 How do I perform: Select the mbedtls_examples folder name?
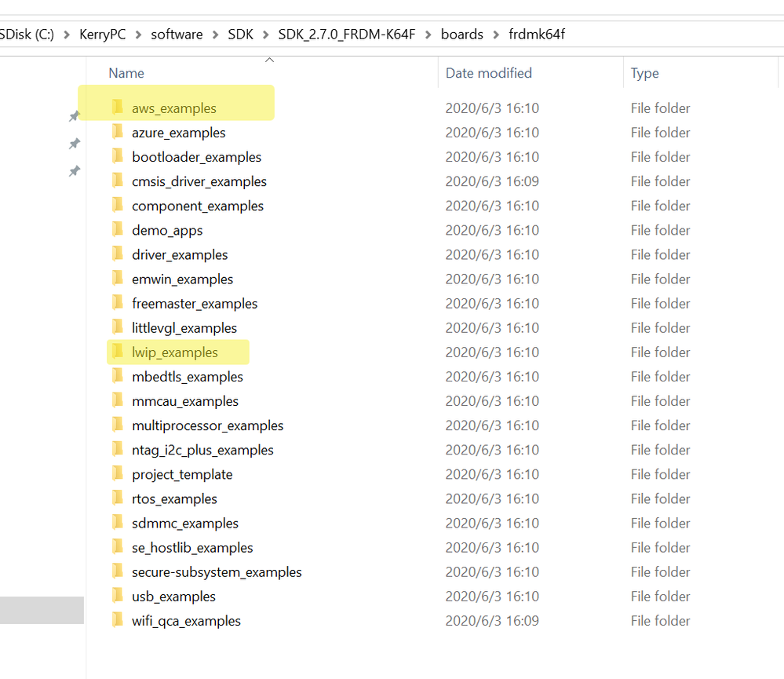187,377
